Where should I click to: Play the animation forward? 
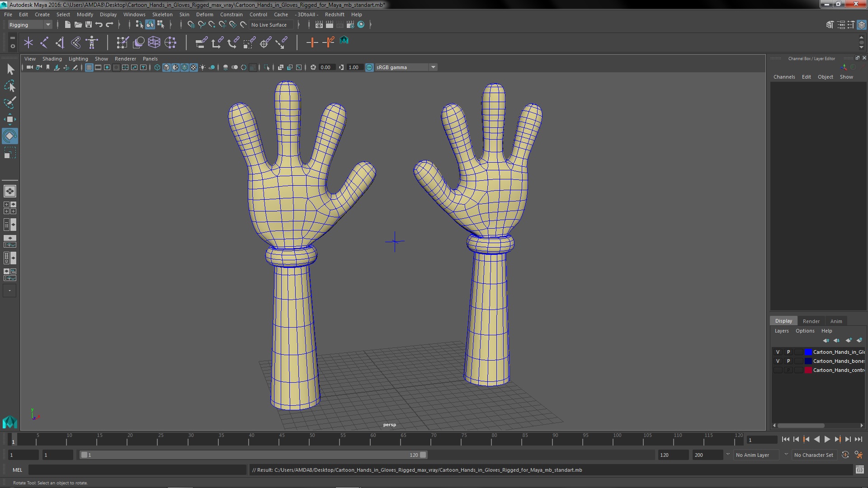(x=827, y=439)
